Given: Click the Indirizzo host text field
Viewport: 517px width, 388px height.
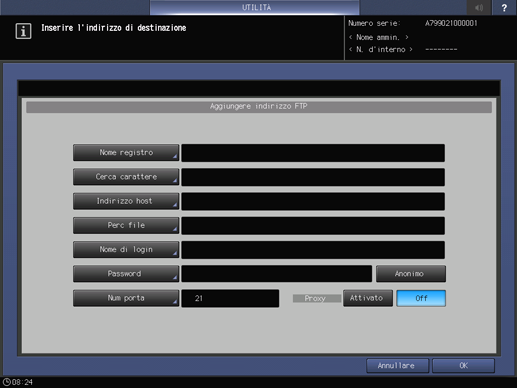Looking at the screenshot, I should pos(313,201).
